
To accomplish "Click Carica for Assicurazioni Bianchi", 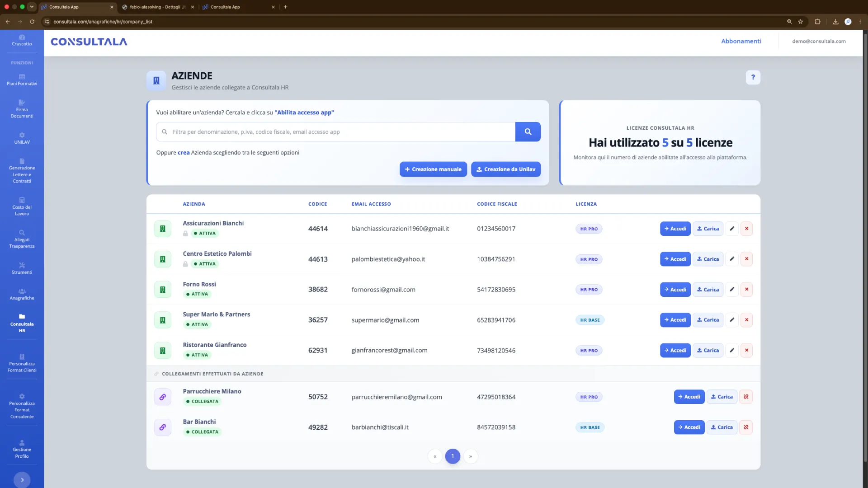I will (708, 229).
